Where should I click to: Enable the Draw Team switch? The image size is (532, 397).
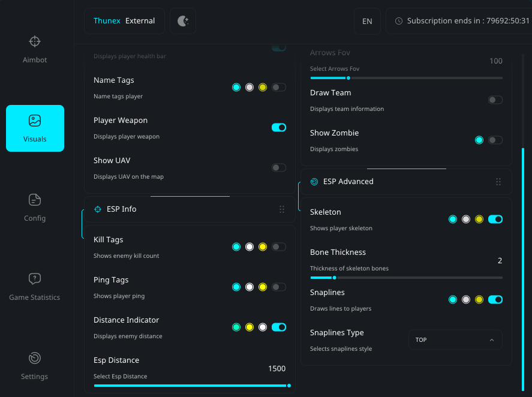[495, 100]
